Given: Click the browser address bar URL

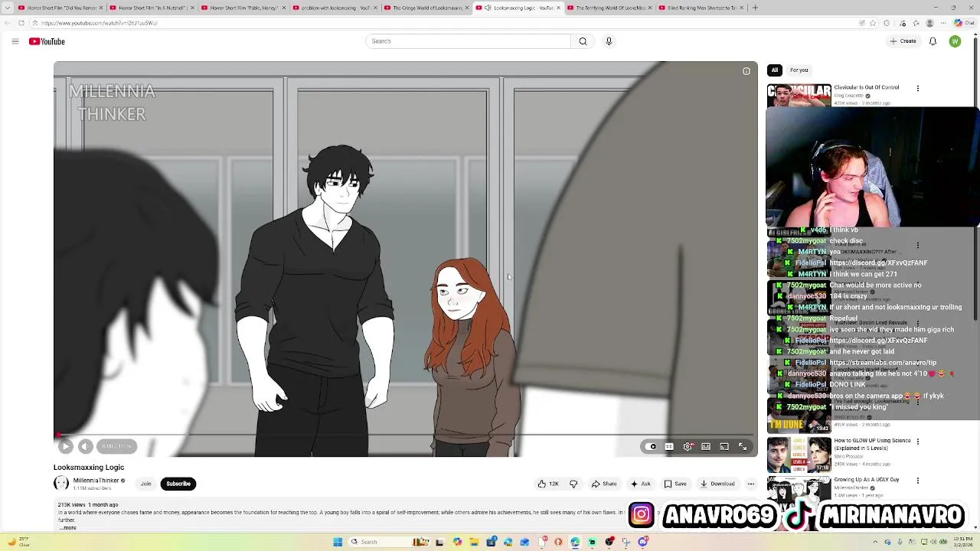Looking at the screenshot, I should click(100, 23).
